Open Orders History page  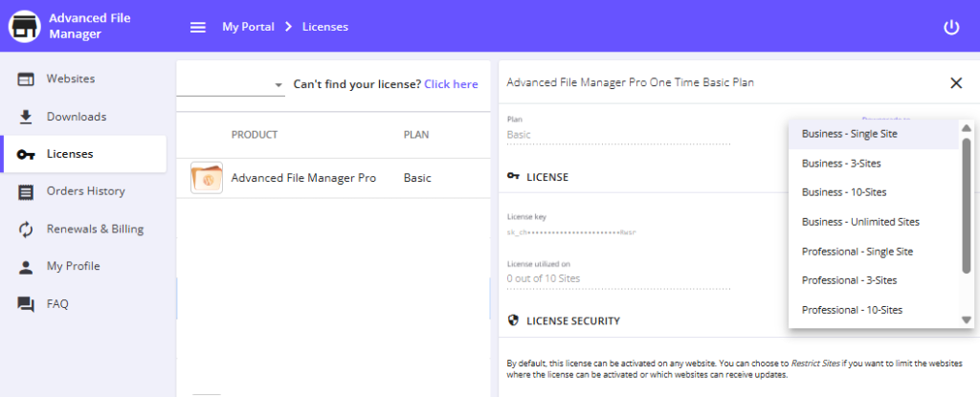pos(83,192)
